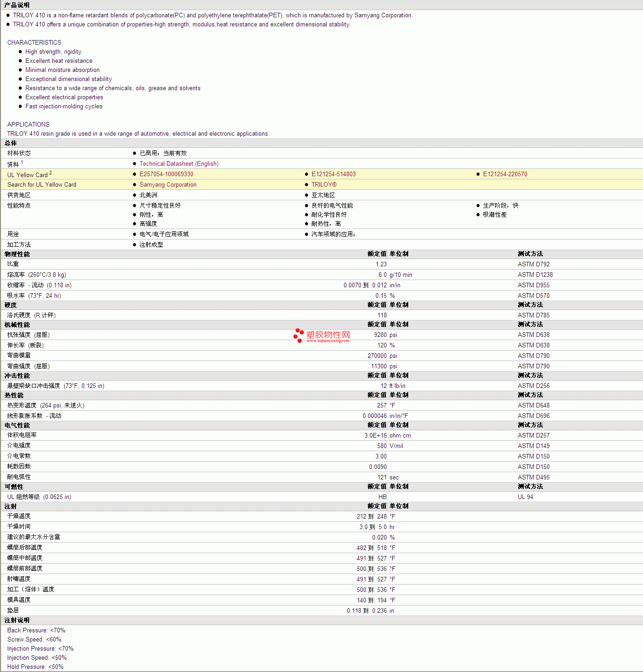643x672 pixels.
Task: Click the ASTM D1238 test method cell
Action: tap(535, 275)
